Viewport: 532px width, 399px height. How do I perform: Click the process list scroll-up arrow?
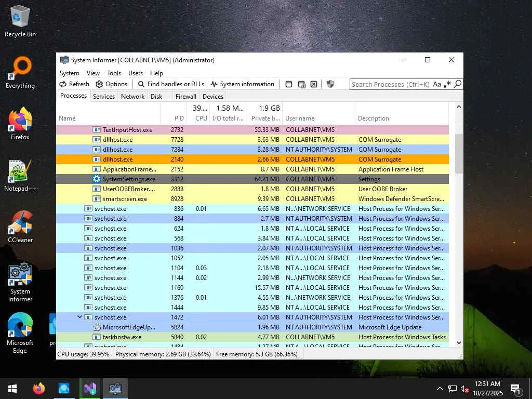point(459,107)
